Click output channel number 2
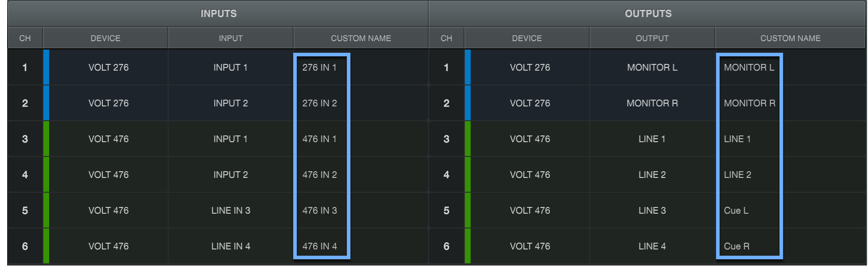This screenshot has width=868, height=270. click(x=446, y=103)
